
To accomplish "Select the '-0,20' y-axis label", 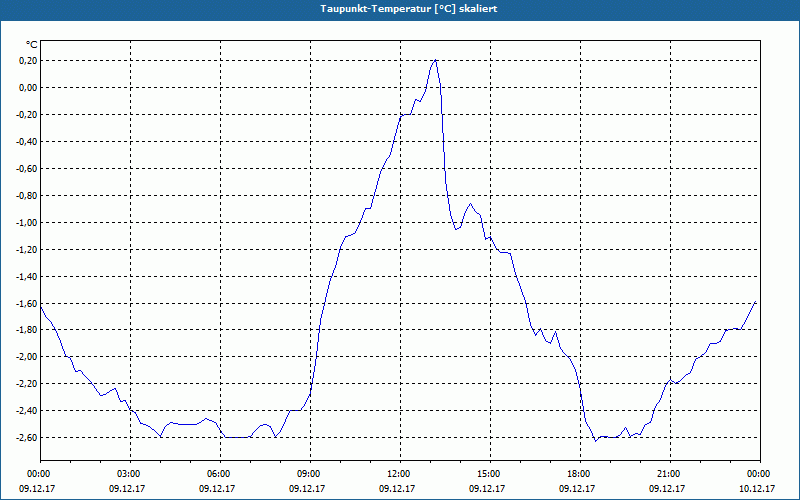I will click(x=28, y=115).
